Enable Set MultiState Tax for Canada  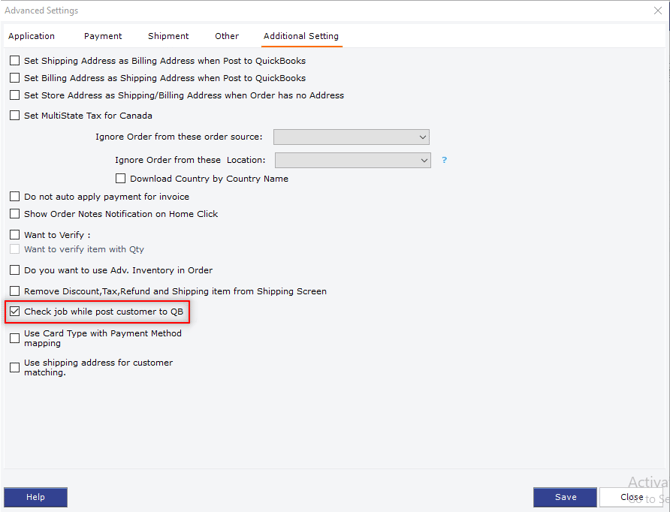click(x=15, y=116)
